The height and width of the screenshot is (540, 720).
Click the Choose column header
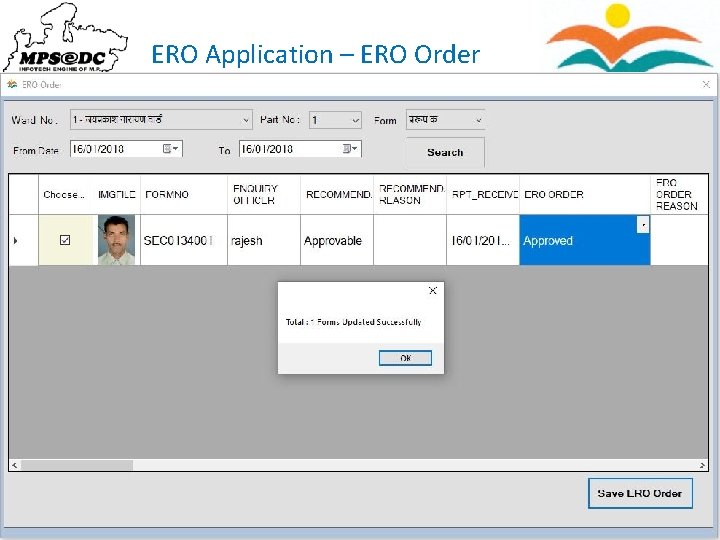pos(66,194)
